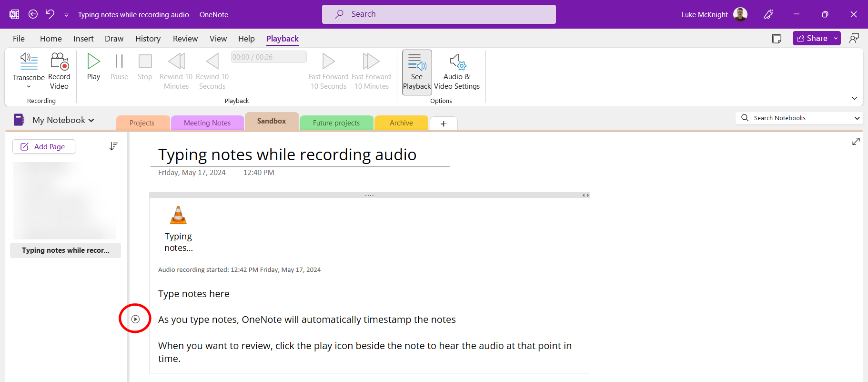
Task: Click the Transcribe icon
Action: click(29, 62)
